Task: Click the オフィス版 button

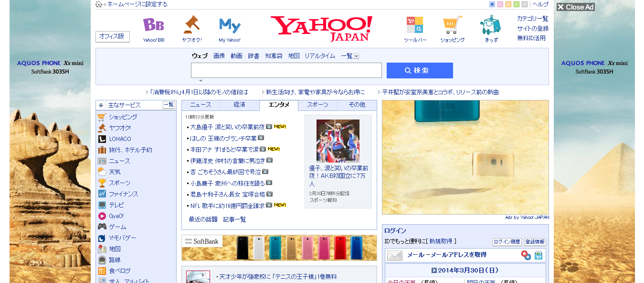Action: (x=113, y=36)
